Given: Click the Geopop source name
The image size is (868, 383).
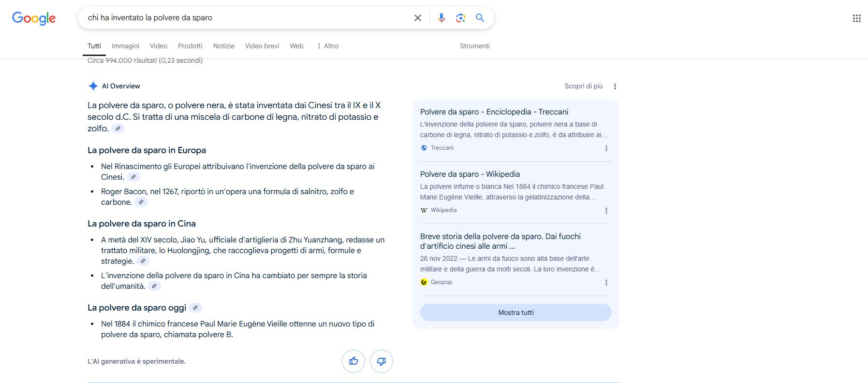Looking at the screenshot, I should [x=441, y=282].
